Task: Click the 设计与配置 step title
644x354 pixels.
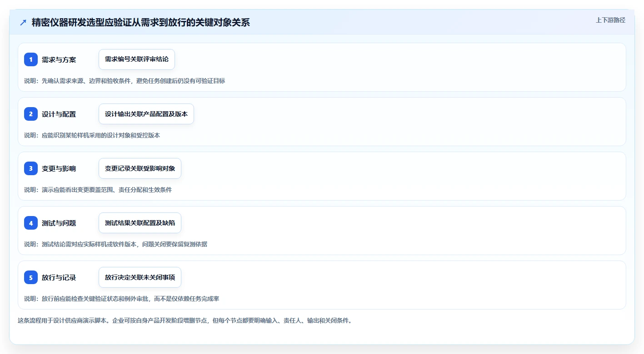Action: pos(59,114)
